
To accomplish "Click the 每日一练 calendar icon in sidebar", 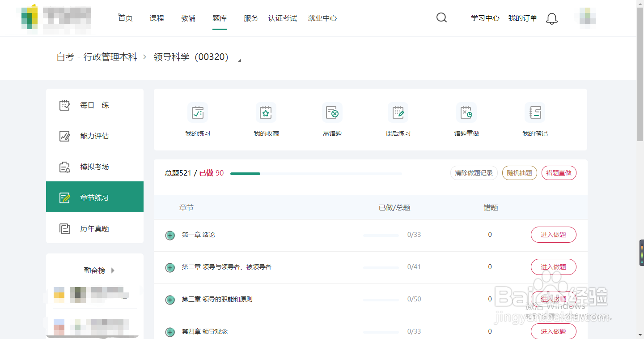I will [65, 105].
